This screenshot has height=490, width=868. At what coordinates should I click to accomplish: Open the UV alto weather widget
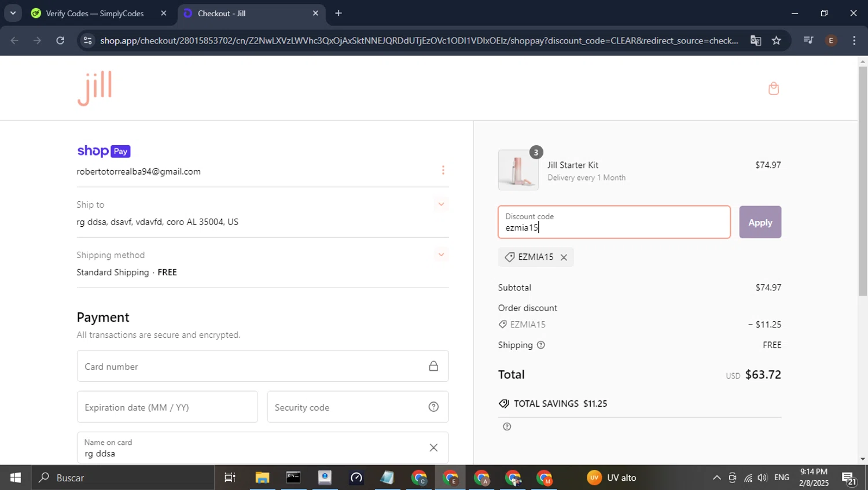(x=612, y=478)
